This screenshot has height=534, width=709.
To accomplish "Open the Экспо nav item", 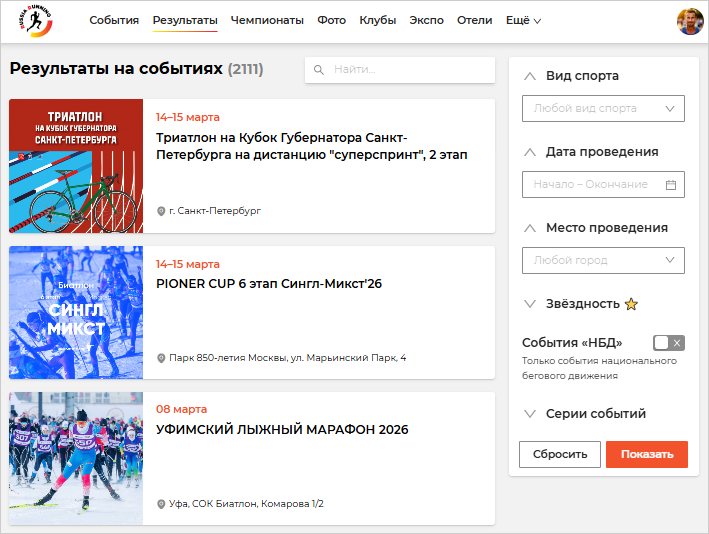I will point(426,20).
